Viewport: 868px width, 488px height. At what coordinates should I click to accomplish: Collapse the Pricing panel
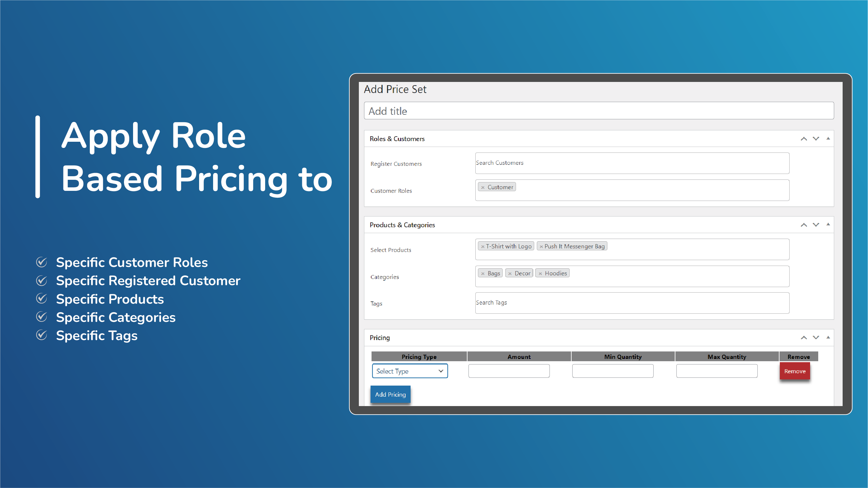click(x=828, y=337)
